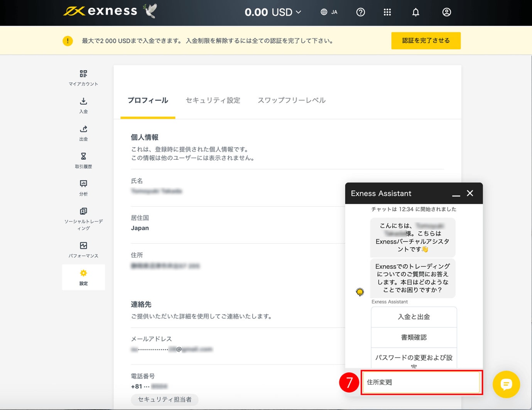Open 入金 deposit in sidebar

[83, 106]
